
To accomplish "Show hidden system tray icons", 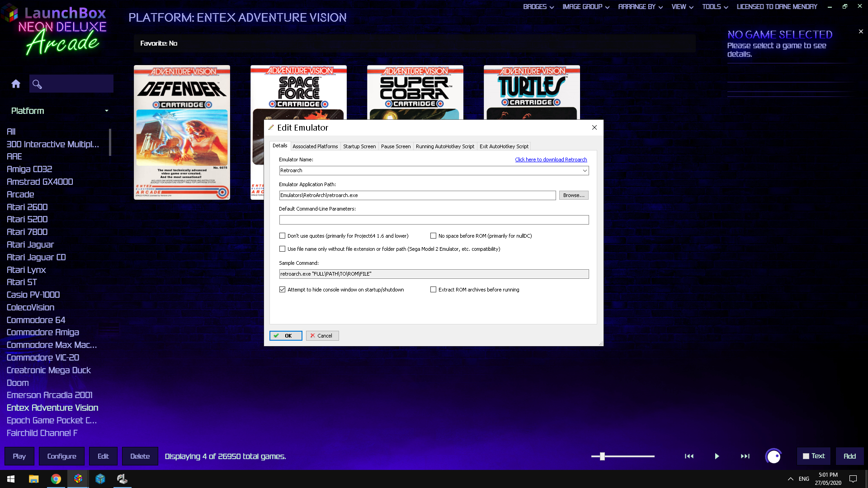I will click(x=790, y=479).
